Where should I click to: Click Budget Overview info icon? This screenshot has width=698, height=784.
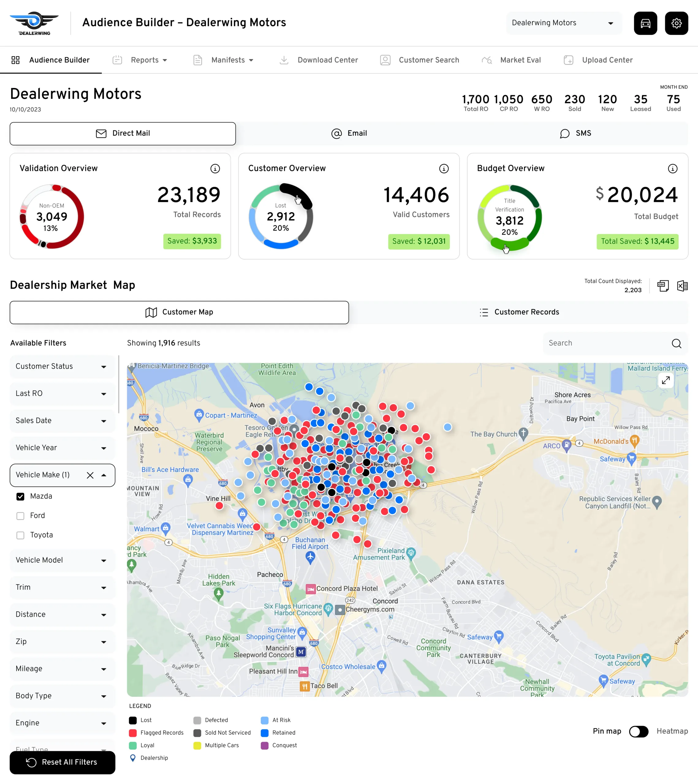672,168
